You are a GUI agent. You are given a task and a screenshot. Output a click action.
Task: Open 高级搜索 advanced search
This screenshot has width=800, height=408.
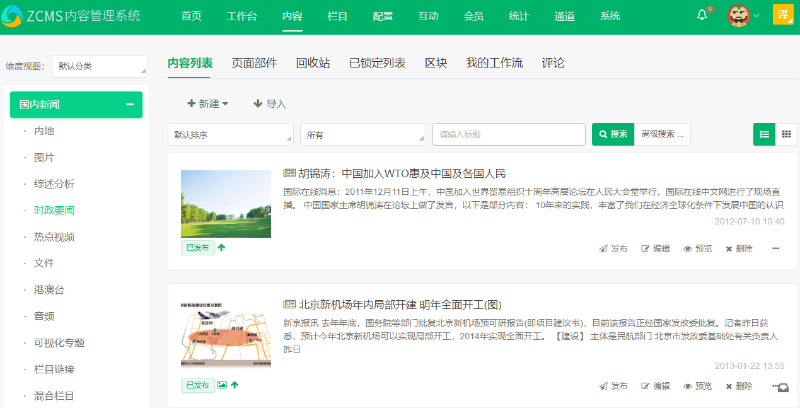click(662, 134)
